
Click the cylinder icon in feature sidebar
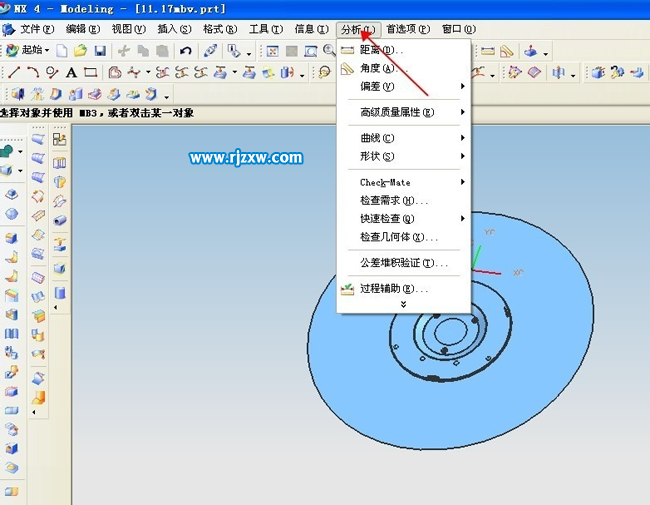point(60,293)
